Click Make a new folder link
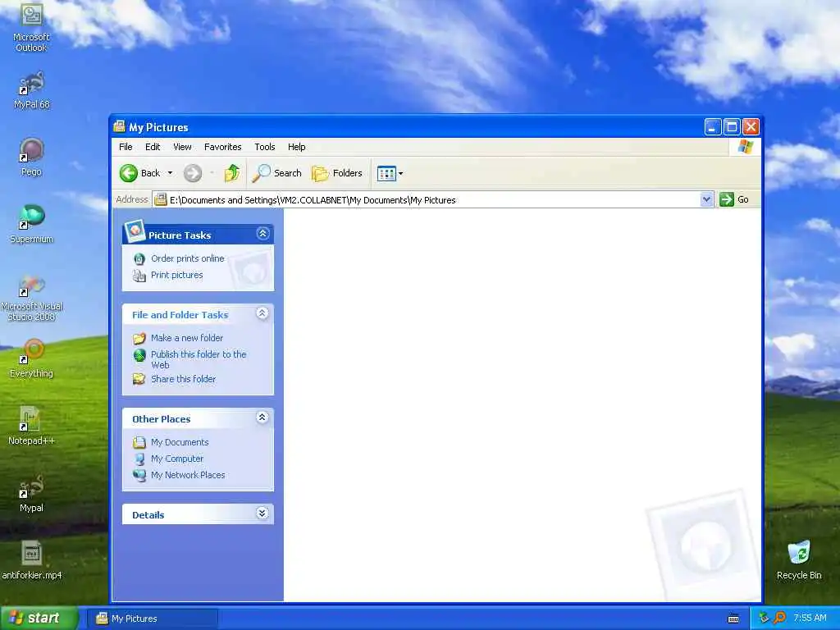The width and height of the screenshot is (840, 630). click(187, 338)
